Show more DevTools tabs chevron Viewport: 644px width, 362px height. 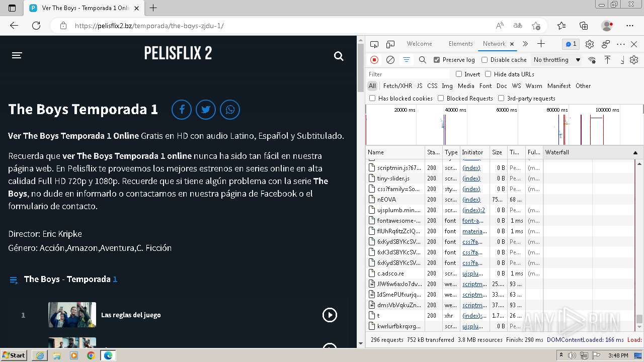click(525, 44)
